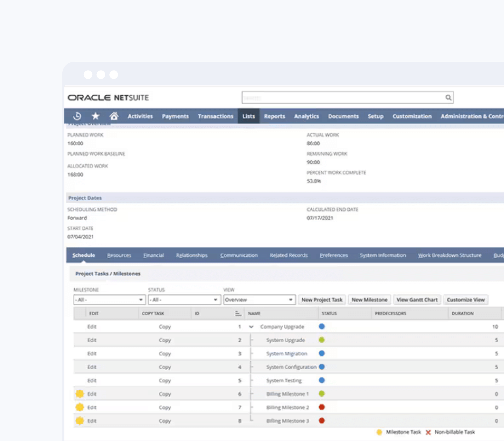
Task: Click System Migration blue status dot
Action: pos(322,353)
